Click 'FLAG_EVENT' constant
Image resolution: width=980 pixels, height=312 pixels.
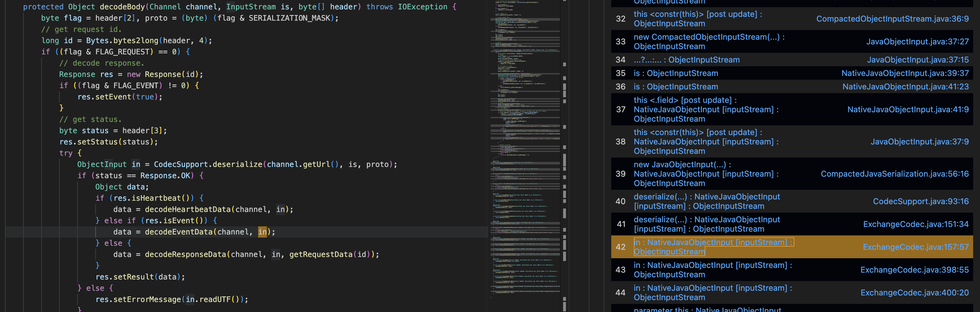(136, 86)
